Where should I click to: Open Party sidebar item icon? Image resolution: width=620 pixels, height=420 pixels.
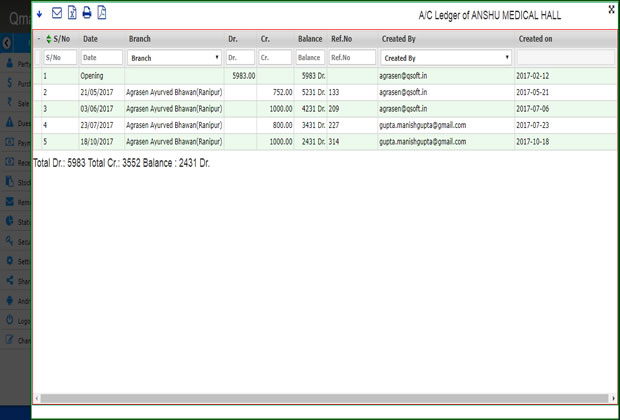pos(10,63)
